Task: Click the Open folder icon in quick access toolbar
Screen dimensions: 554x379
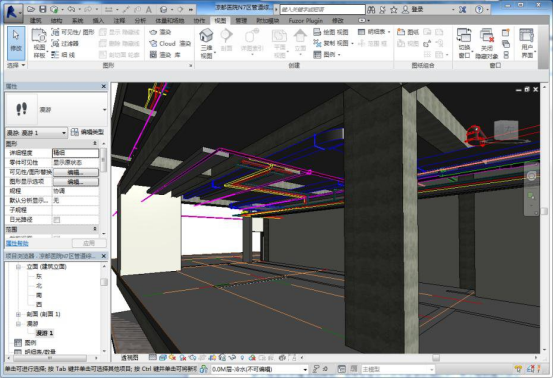Action: click(x=31, y=9)
